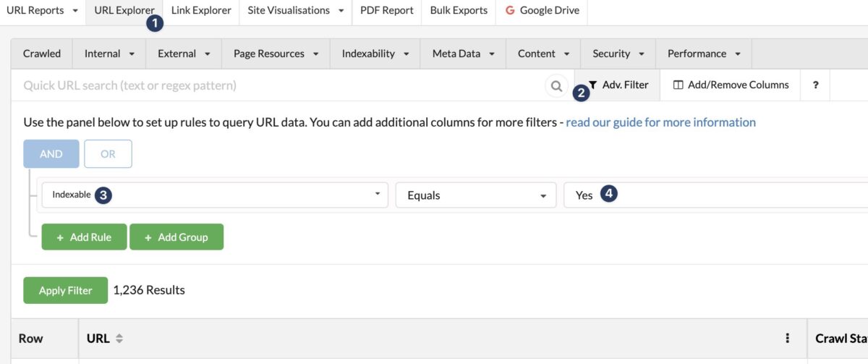868x364 pixels.
Task: Open Add/Remove Columns panel
Action: [731, 85]
